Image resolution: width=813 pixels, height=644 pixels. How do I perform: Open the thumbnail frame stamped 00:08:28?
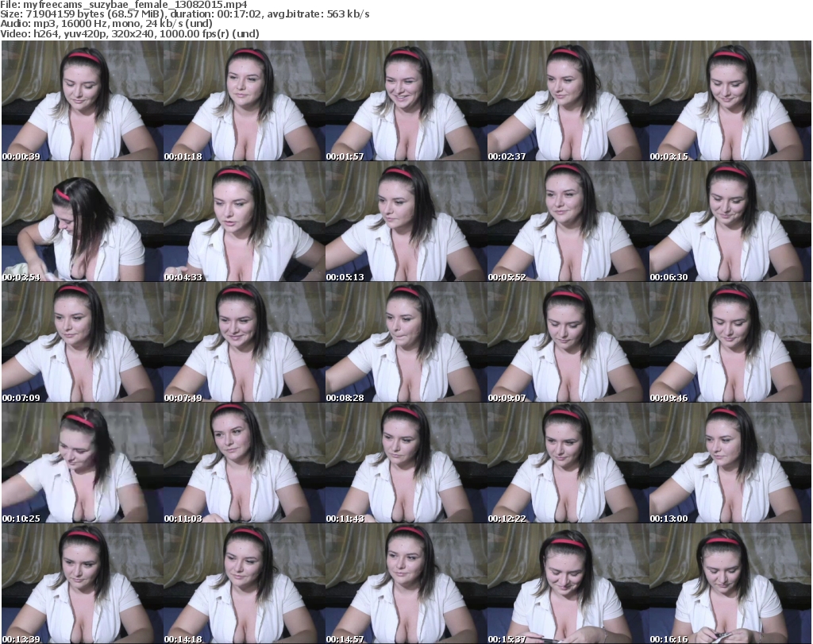click(406, 342)
